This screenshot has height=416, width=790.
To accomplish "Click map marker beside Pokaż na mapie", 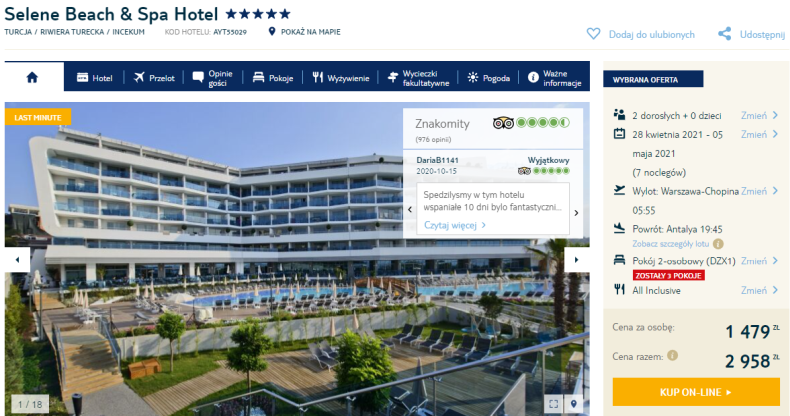I will [272, 32].
